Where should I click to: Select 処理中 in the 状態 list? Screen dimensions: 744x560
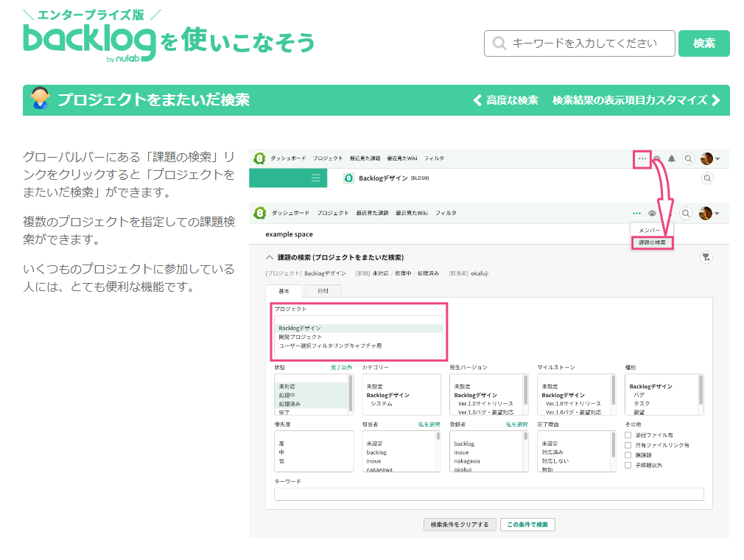pyautogui.click(x=312, y=396)
